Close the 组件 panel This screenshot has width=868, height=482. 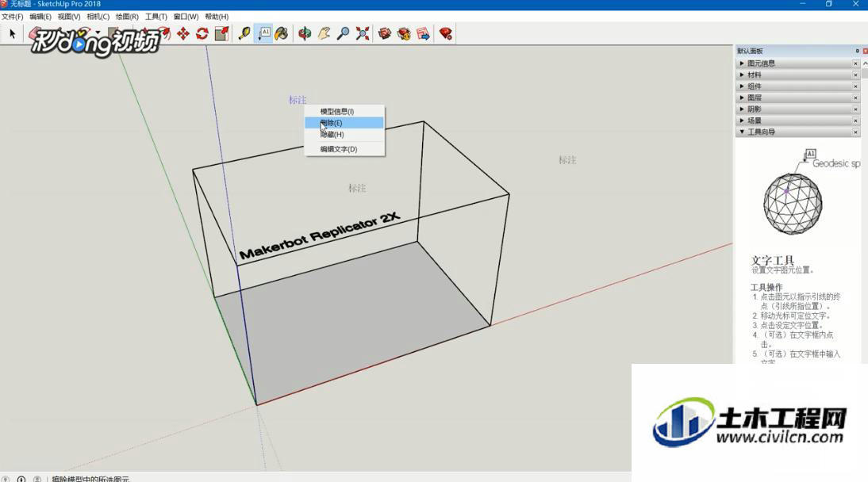(855, 86)
